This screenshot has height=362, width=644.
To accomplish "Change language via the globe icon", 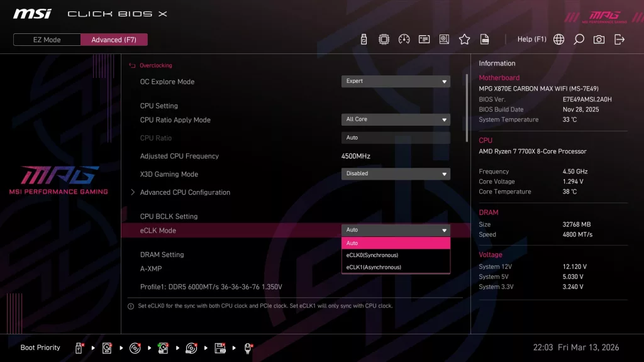I will click(x=558, y=39).
